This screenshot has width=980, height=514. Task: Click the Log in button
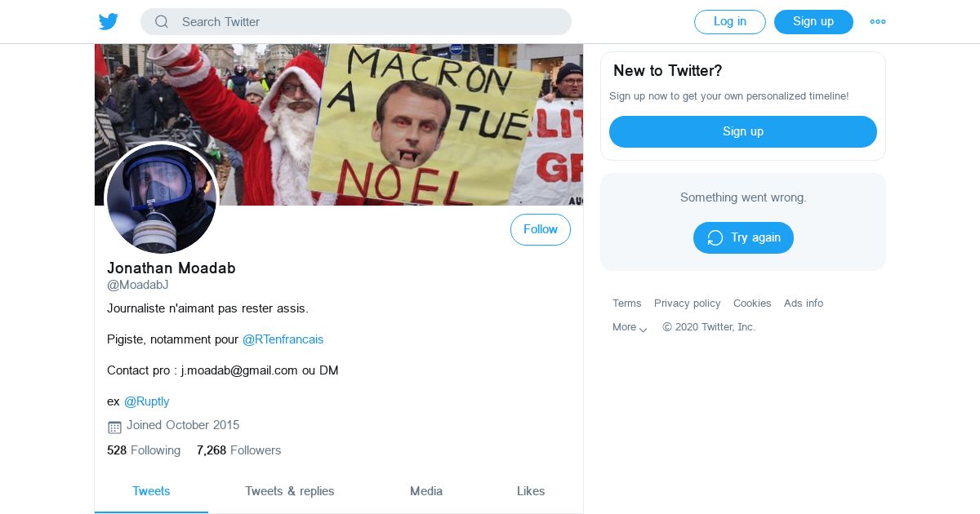(x=730, y=22)
